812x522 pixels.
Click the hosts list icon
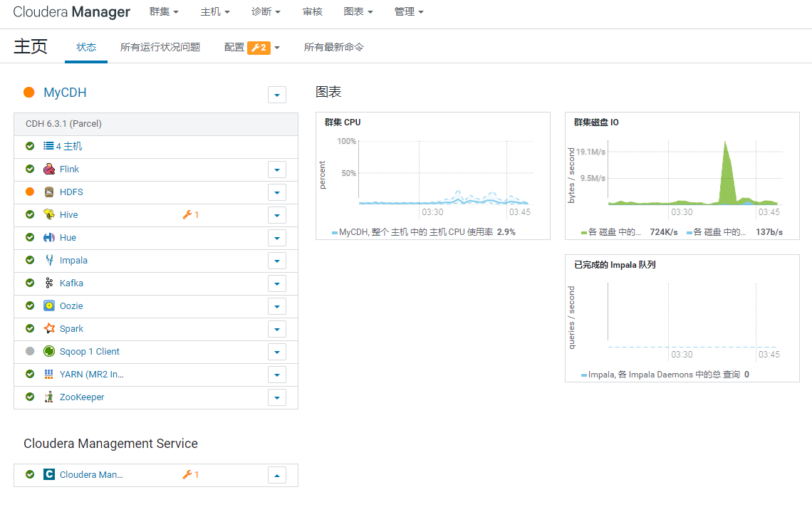[x=48, y=146]
